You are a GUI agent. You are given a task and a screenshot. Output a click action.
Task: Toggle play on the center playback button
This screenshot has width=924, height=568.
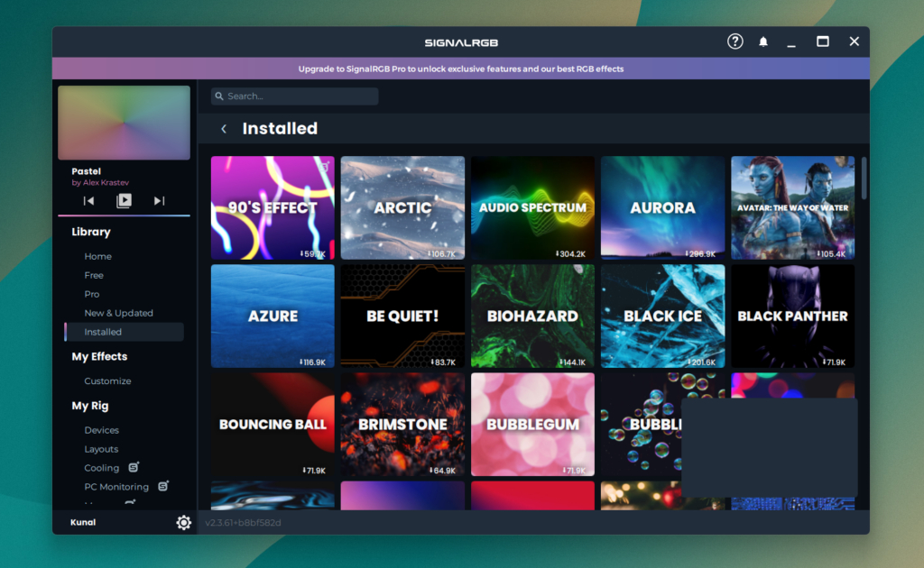124,201
